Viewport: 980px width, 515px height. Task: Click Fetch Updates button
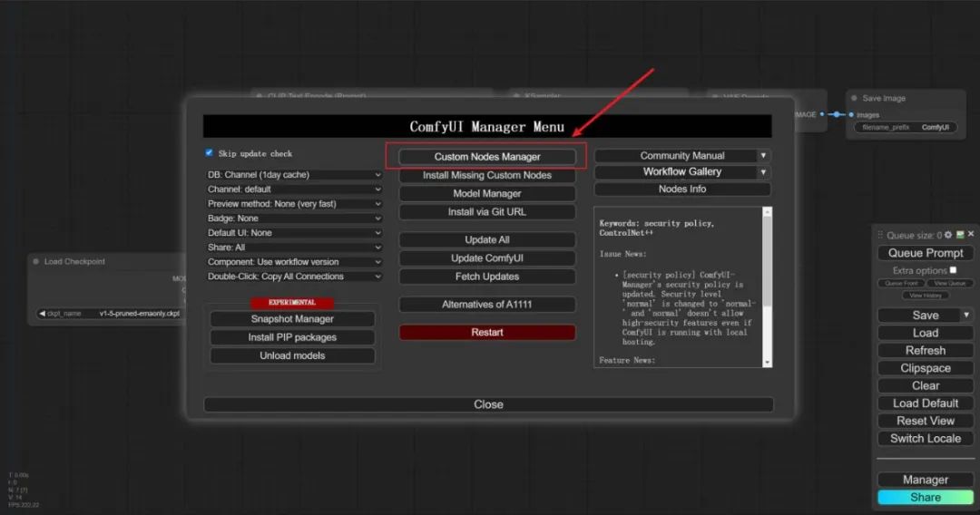[487, 277]
